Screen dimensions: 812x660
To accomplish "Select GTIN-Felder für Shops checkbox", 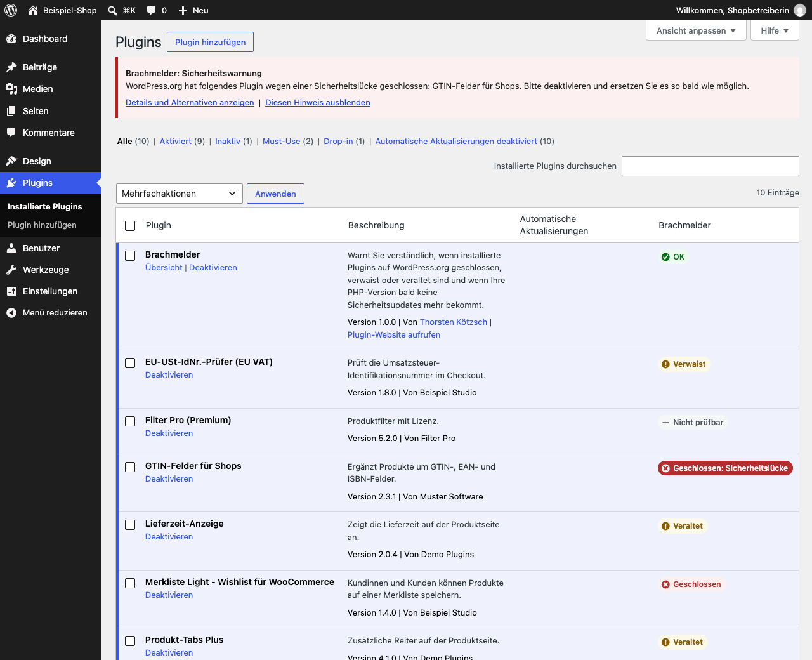I will pyautogui.click(x=130, y=467).
